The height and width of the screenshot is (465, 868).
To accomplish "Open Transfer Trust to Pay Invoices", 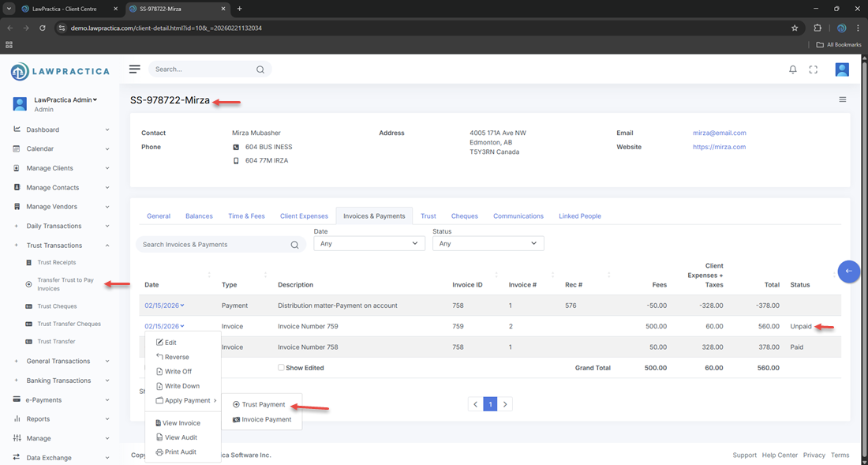I will (x=65, y=284).
